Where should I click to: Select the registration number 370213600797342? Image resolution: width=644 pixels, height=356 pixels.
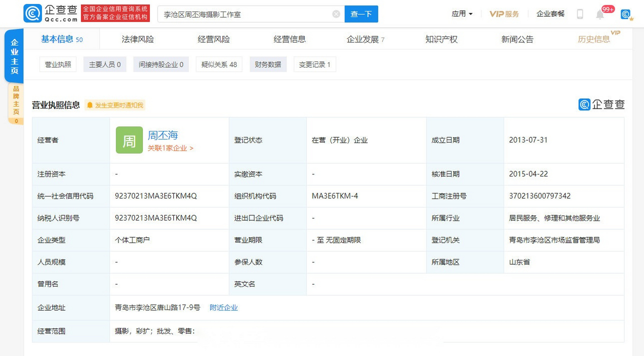point(539,196)
